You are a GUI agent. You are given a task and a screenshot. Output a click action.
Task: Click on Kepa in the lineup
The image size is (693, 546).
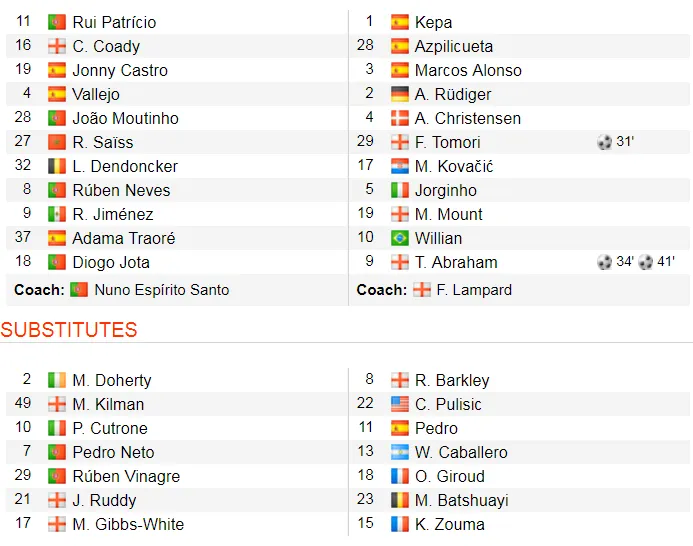pyautogui.click(x=433, y=22)
